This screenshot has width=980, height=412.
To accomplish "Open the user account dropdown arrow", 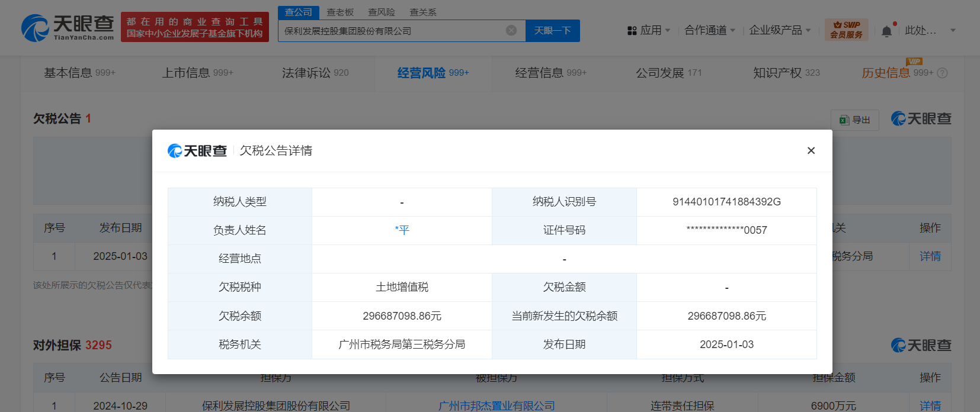I will tap(953, 30).
